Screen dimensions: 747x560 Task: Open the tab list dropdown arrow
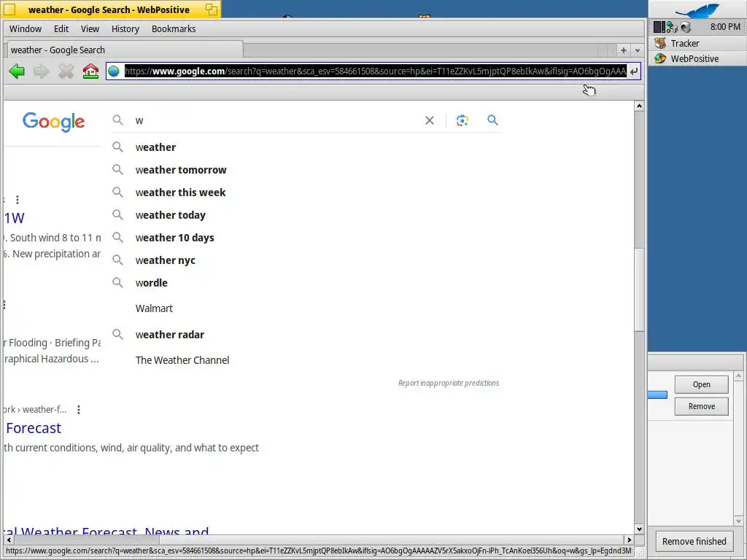(638, 50)
